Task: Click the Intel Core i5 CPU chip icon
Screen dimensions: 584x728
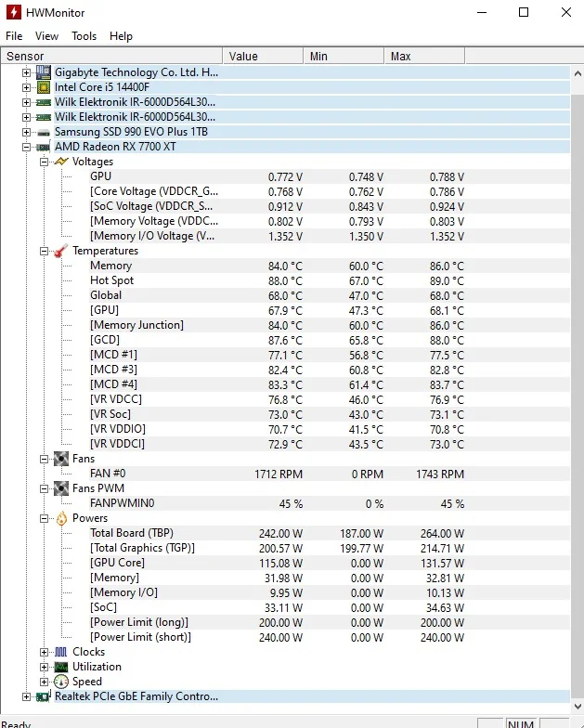Action: 43,87
